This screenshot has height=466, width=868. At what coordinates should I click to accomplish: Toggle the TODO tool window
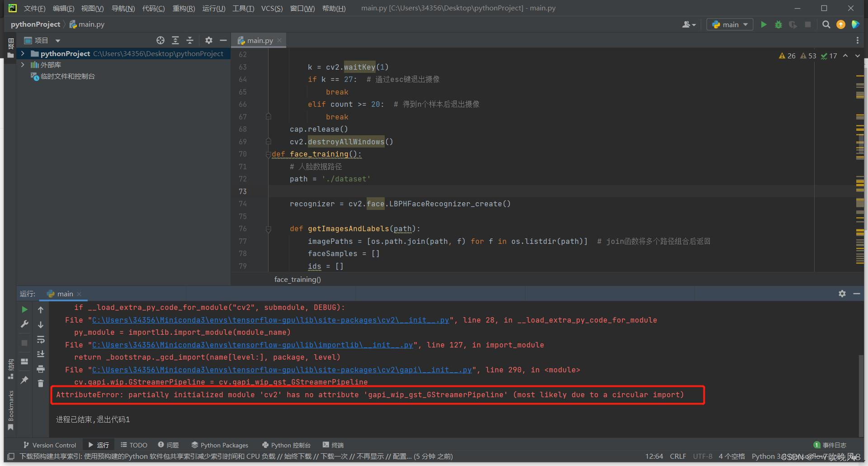[134, 445]
